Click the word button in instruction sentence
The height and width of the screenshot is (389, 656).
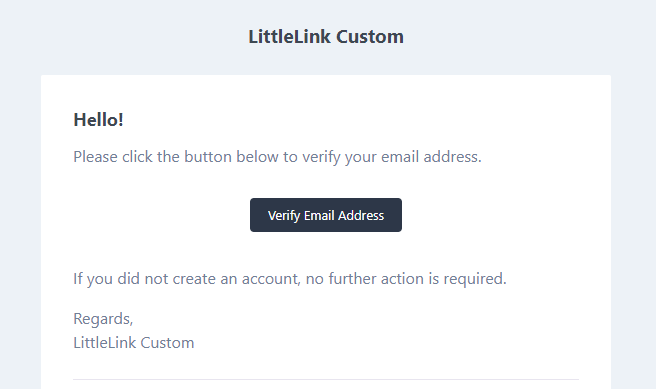(208, 157)
